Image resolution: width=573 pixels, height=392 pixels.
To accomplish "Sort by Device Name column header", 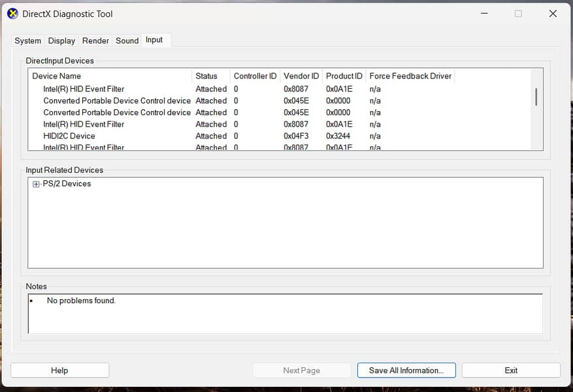I will coord(110,76).
